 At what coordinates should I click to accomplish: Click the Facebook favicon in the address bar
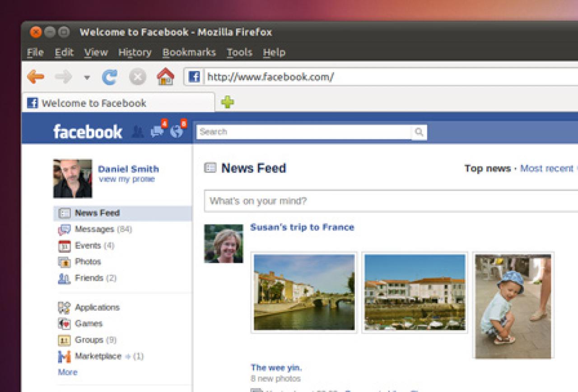pos(194,77)
